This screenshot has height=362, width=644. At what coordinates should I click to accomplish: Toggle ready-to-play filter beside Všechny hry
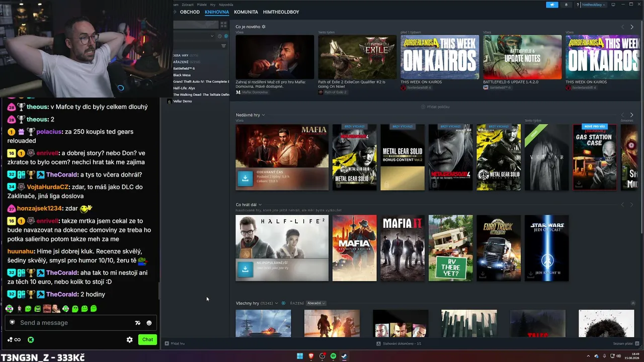coord(284,303)
